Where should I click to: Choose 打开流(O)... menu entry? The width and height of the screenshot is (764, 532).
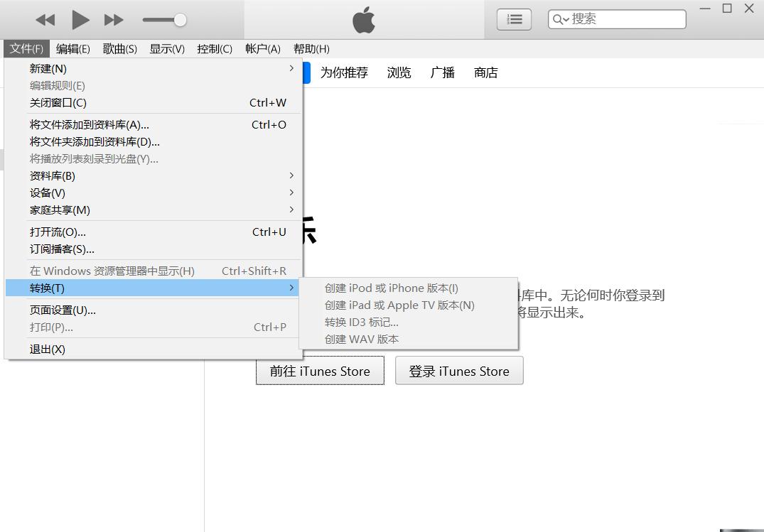point(154,232)
